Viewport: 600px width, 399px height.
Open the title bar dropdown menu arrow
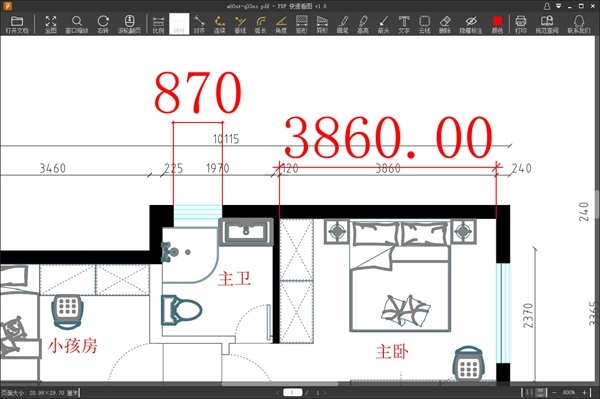[x=559, y=6]
